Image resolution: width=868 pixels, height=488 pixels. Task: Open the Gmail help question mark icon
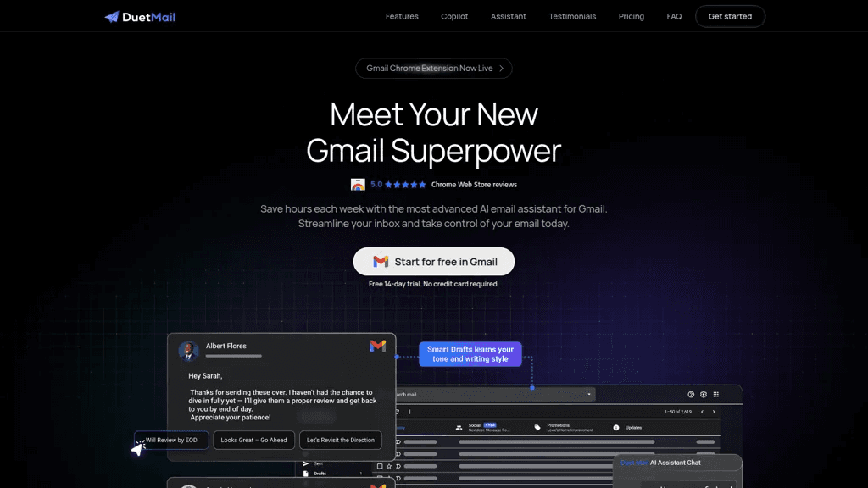(691, 395)
